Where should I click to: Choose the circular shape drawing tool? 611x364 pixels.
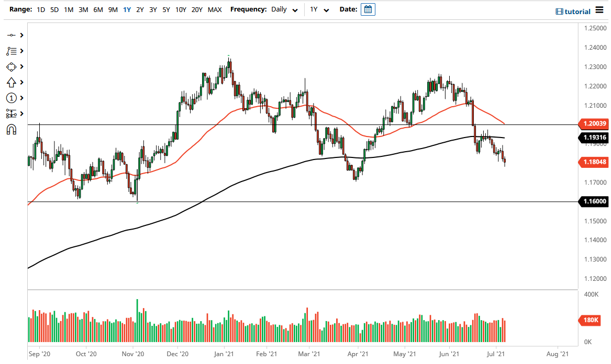pyautogui.click(x=11, y=66)
